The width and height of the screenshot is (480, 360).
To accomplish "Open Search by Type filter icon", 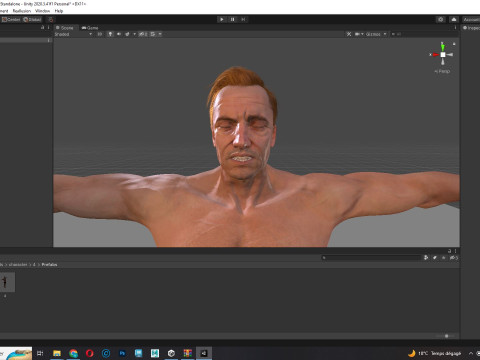I will (426, 258).
